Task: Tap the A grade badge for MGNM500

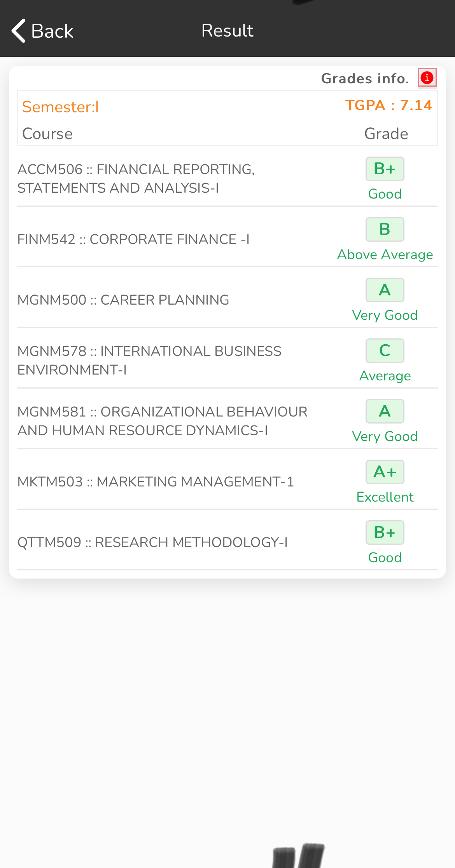Action: point(385,290)
